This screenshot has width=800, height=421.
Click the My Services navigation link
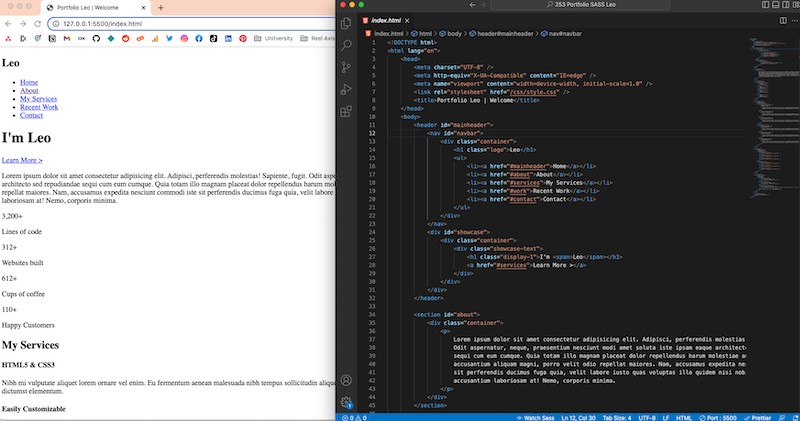click(38, 98)
